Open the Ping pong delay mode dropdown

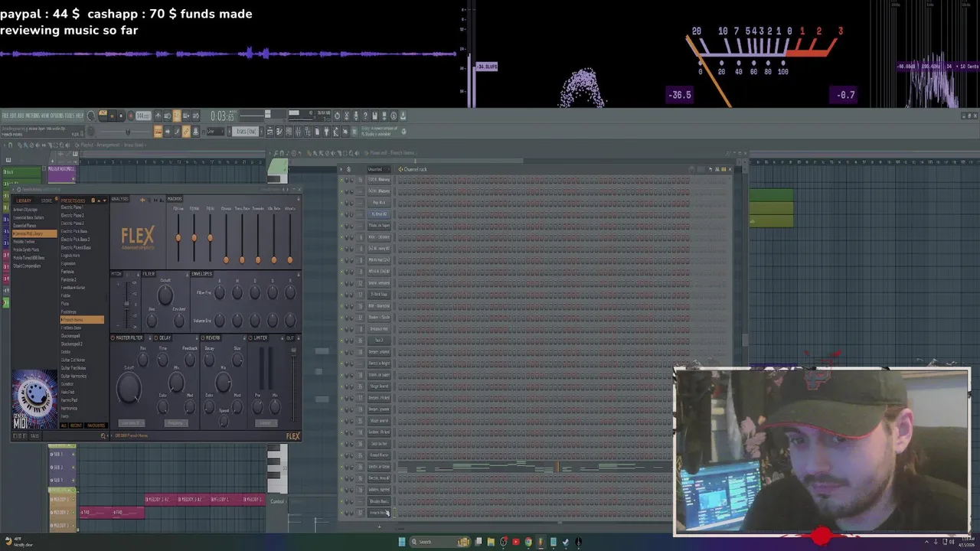pos(176,422)
